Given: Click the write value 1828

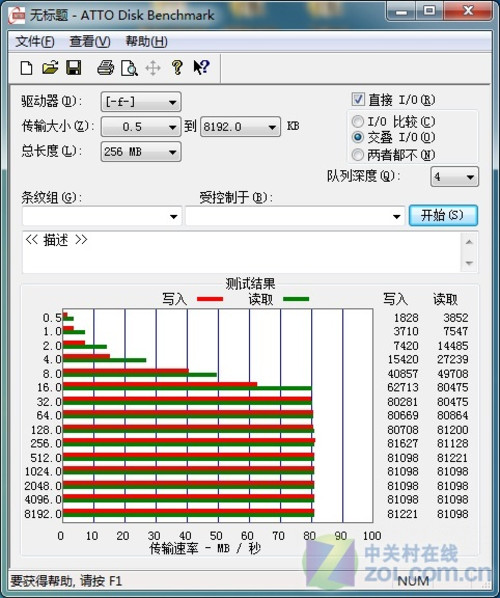Looking at the screenshot, I should (406, 317).
